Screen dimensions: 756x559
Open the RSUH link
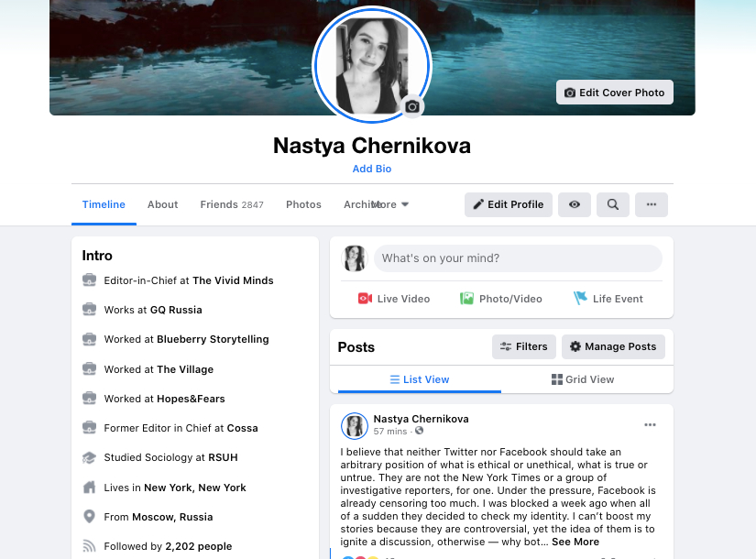[223, 457]
